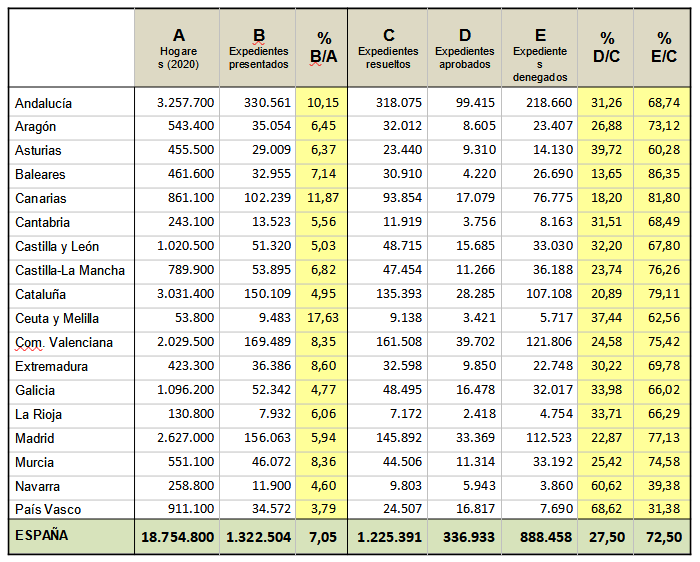Select total approval rate 27,50
This screenshot has width=700, height=562.
coord(607,537)
